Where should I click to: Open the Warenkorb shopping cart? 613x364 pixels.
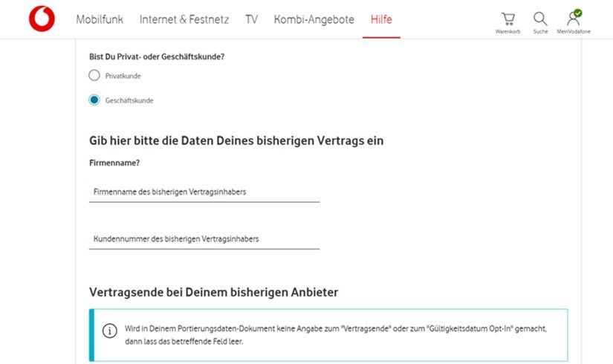(507, 23)
